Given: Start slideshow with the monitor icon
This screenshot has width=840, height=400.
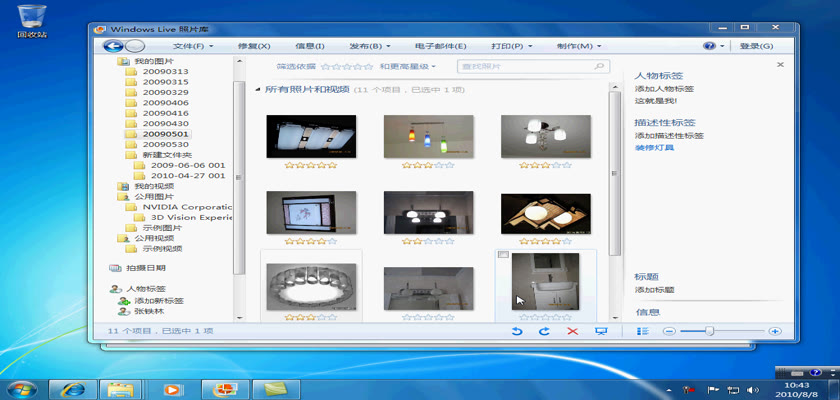Looking at the screenshot, I should 601,331.
